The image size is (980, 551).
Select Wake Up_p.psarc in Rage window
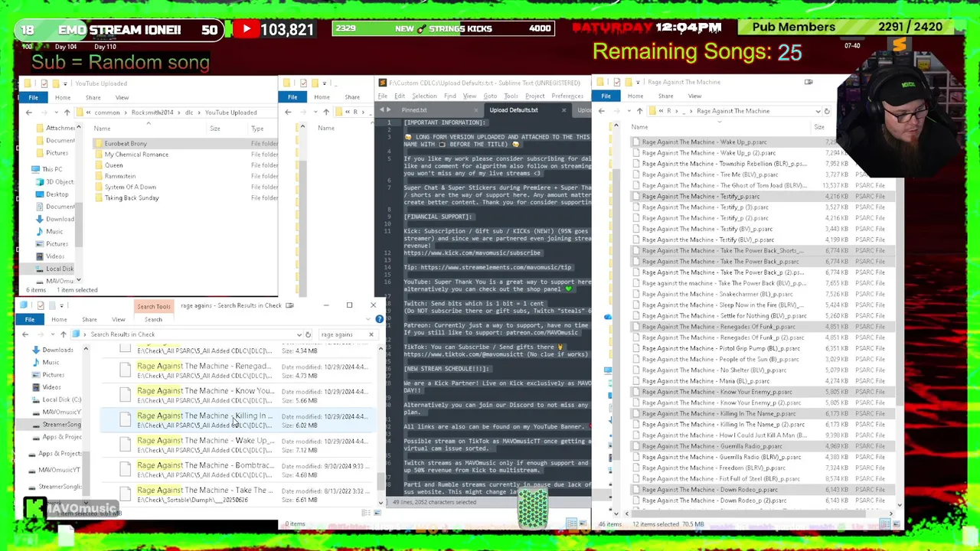[704, 142]
